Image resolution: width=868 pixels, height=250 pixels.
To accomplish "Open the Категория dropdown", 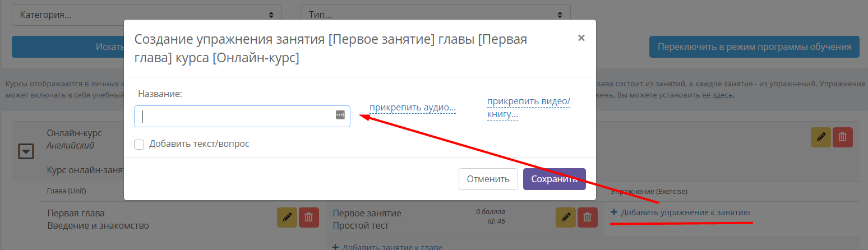I will click(x=146, y=15).
